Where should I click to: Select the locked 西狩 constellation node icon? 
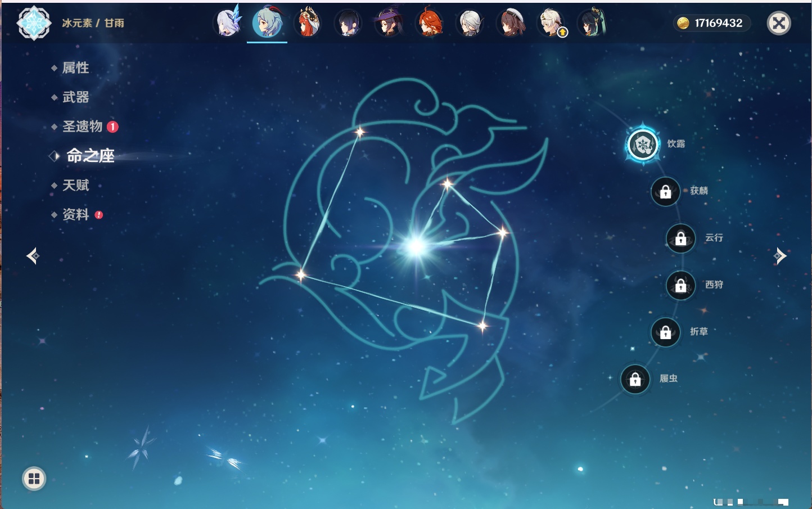681,285
